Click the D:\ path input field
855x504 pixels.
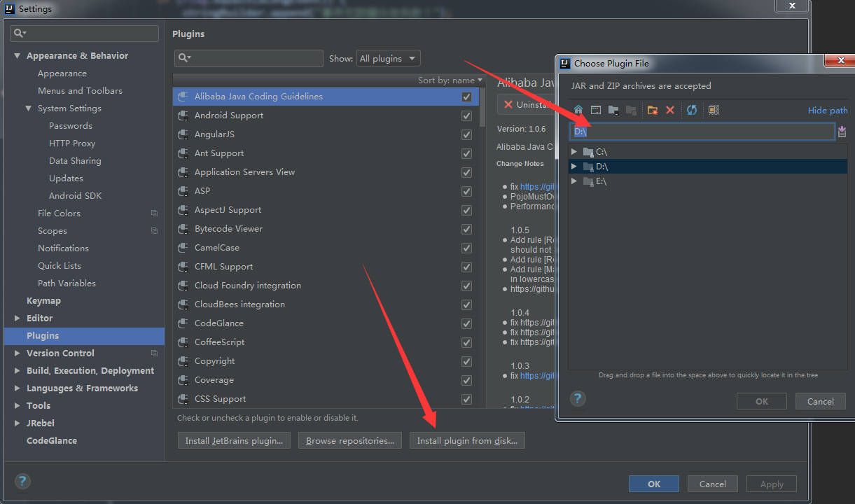tap(700, 131)
